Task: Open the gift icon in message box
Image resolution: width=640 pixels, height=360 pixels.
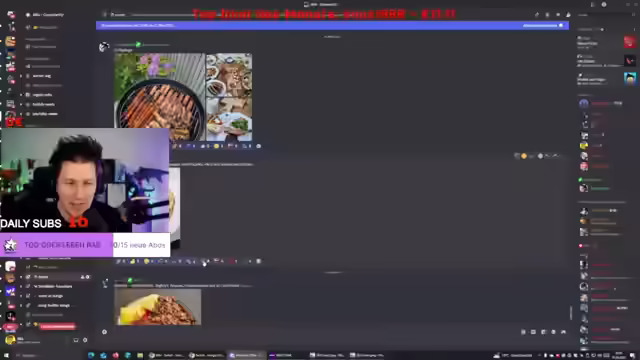Action: (x=523, y=332)
